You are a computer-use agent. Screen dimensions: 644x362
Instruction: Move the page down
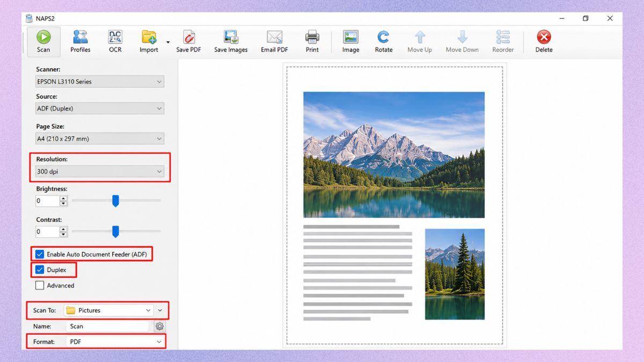[x=462, y=41]
